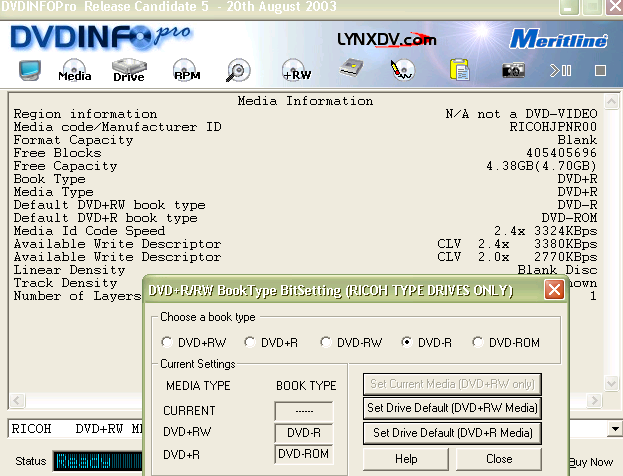Click the horizontal scroll left arrow
The image size is (623, 476).
coord(17,400)
